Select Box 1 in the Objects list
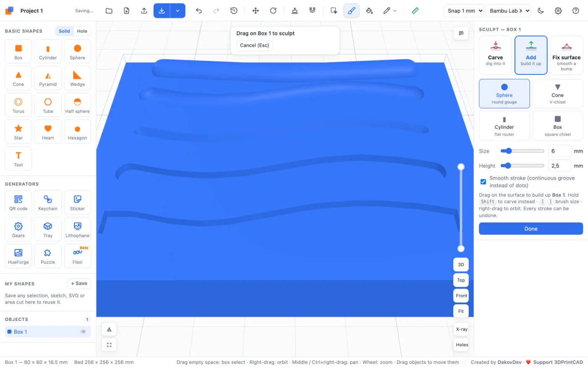 [x=48, y=332]
